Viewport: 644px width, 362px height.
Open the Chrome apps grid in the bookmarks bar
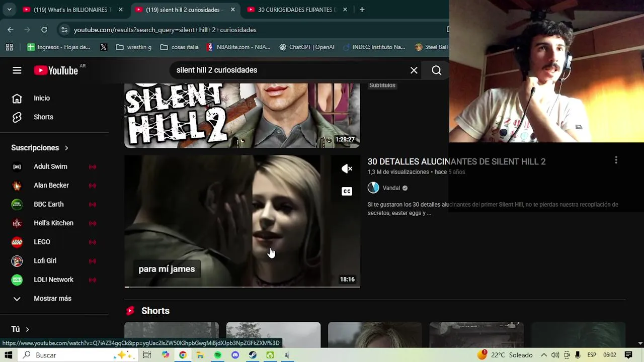[9, 47]
